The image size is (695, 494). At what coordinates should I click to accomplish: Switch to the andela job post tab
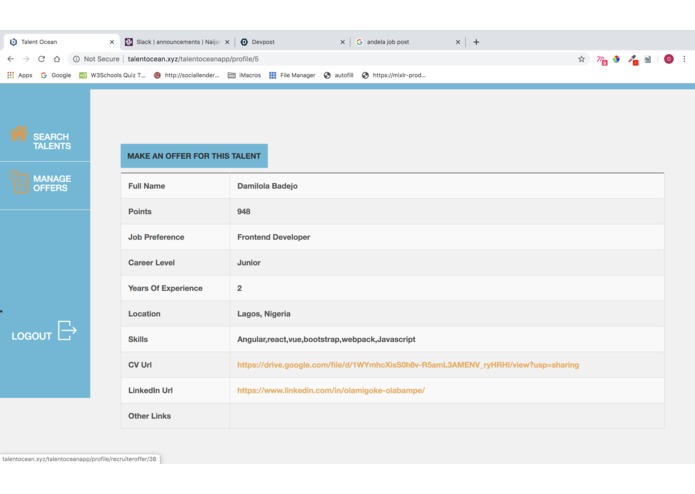(408, 42)
